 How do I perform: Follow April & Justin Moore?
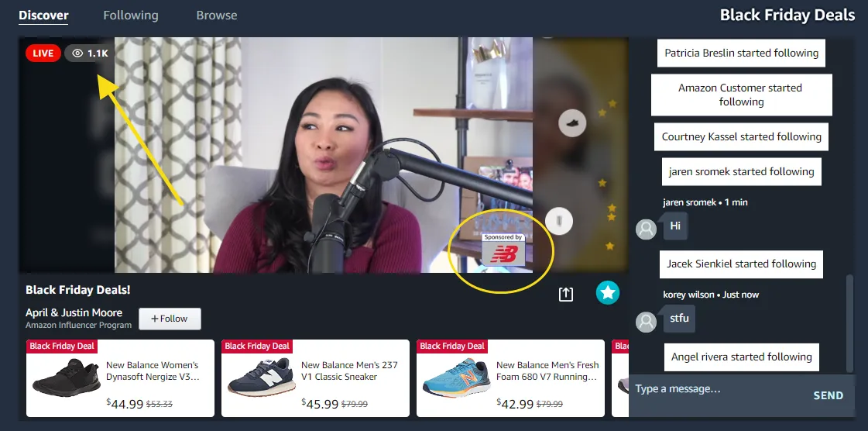(x=170, y=319)
